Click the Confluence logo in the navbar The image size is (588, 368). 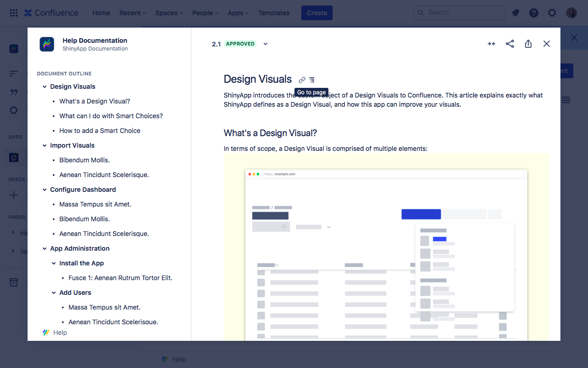click(51, 12)
